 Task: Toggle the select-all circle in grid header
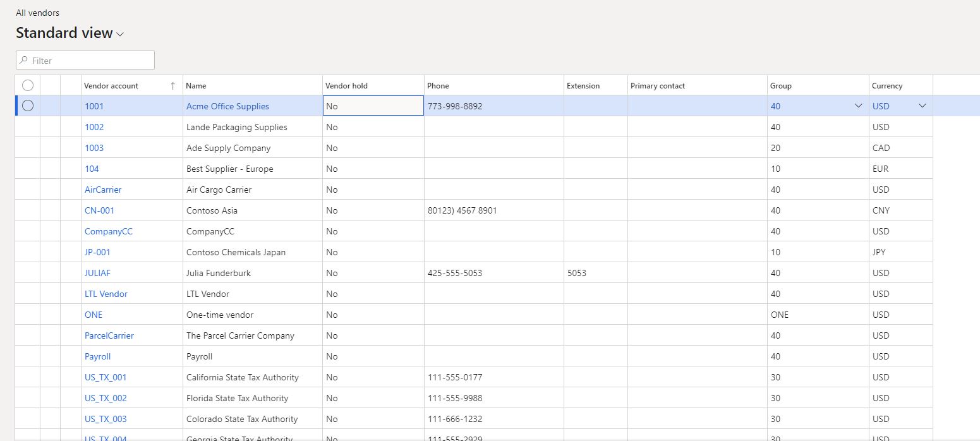pyautogui.click(x=28, y=85)
